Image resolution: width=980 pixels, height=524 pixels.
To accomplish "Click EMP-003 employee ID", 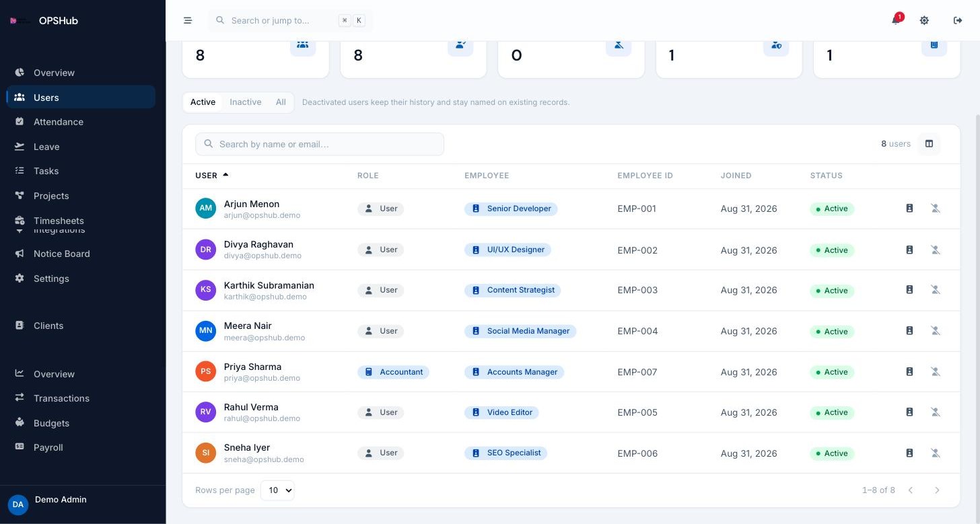I will click(x=637, y=290).
